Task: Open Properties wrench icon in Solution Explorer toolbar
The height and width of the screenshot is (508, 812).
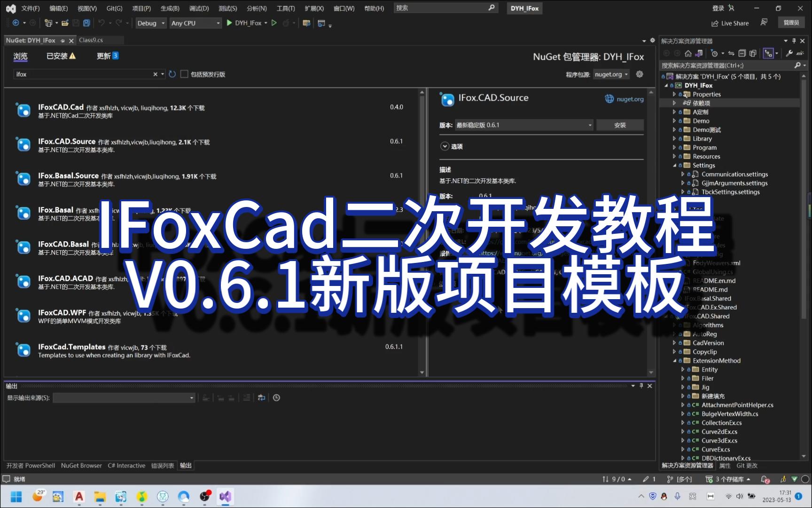Action: pyautogui.click(x=789, y=53)
